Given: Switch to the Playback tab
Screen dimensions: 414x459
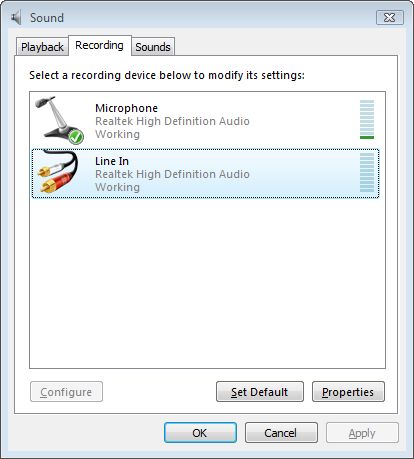Looking at the screenshot, I should click(42, 47).
